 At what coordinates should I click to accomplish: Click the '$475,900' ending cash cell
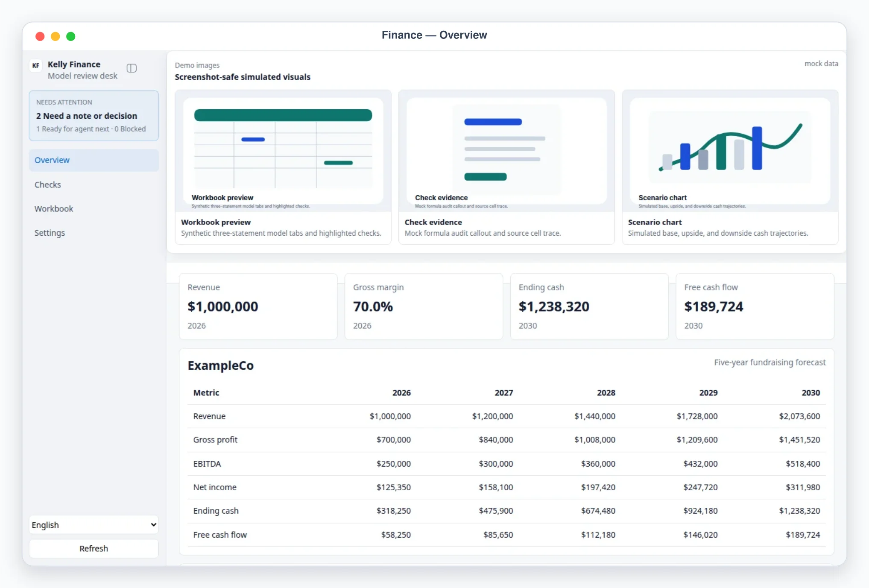point(496,511)
